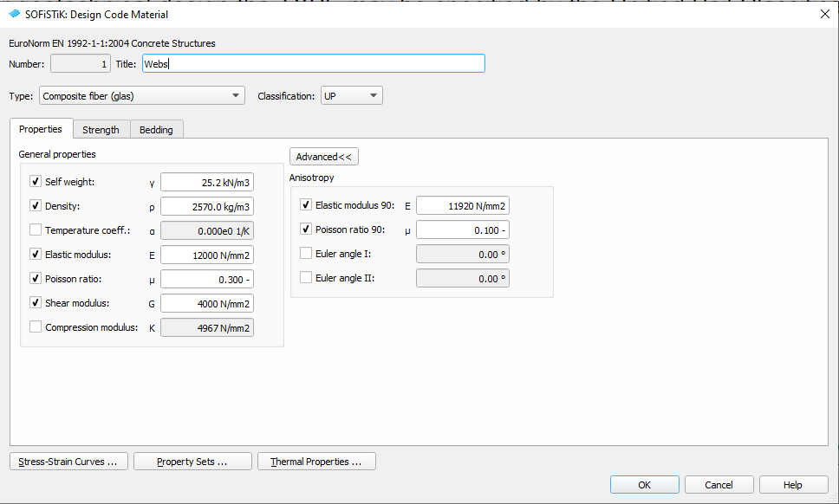Toggle the general Elastic modulus checkbox
The image size is (839, 504).
coord(36,254)
